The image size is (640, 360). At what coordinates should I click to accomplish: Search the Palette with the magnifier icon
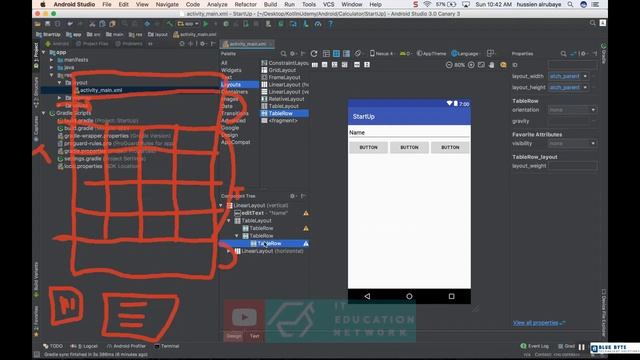(x=283, y=53)
